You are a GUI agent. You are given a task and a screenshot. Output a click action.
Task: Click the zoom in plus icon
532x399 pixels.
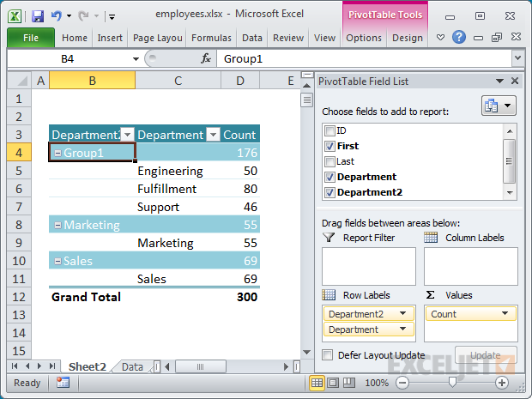coord(502,383)
